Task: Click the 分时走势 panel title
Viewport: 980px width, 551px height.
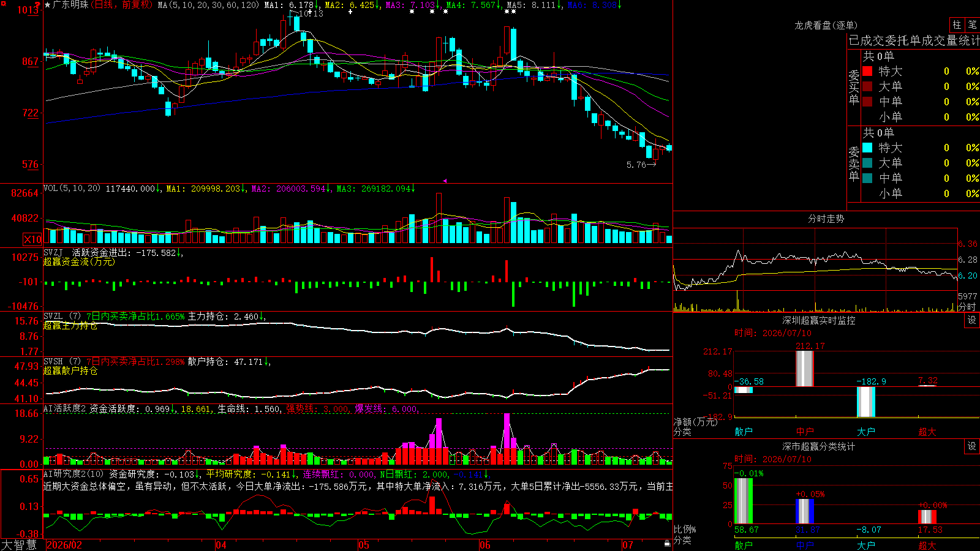Action: 826,219
